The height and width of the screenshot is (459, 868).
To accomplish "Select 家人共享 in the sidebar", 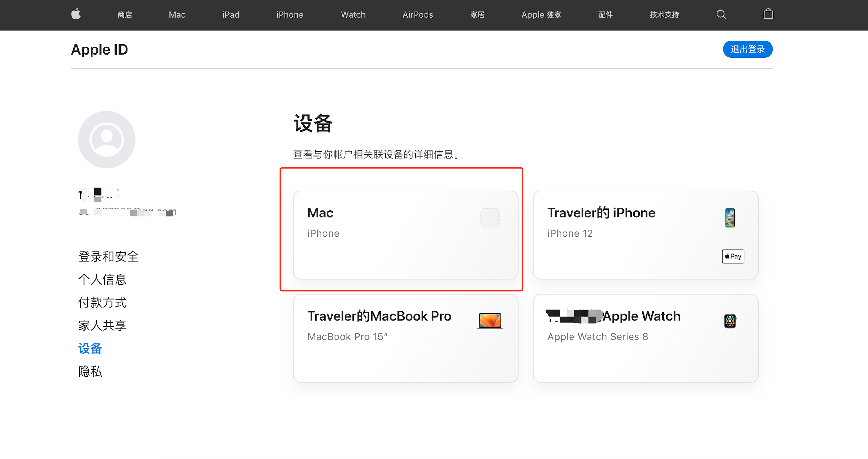I will [x=102, y=325].
